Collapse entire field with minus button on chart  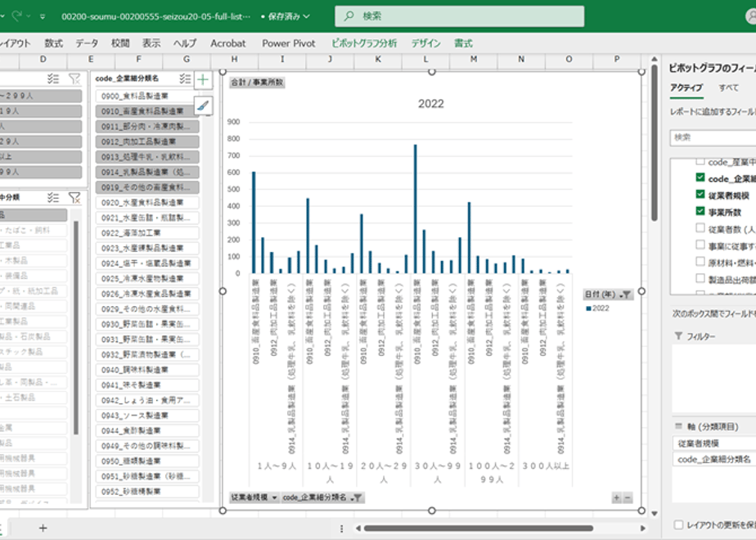[x=628, y=497]
